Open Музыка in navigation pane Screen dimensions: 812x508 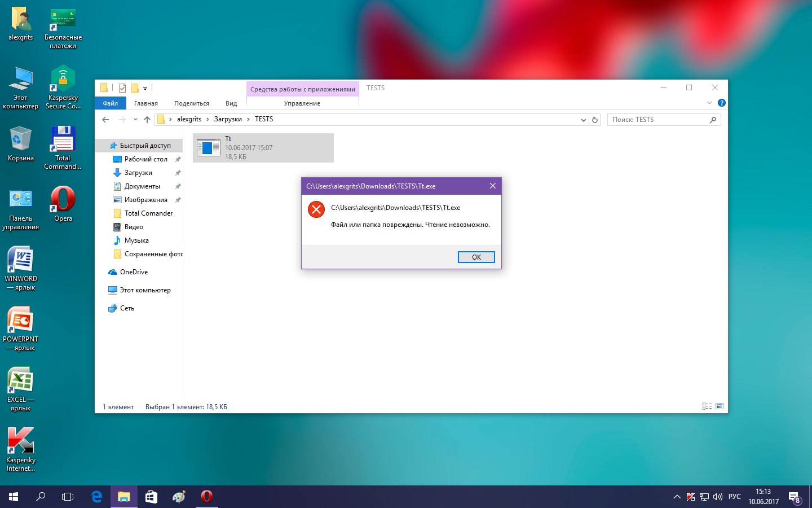pyautogui.click(x=136, y=240)
